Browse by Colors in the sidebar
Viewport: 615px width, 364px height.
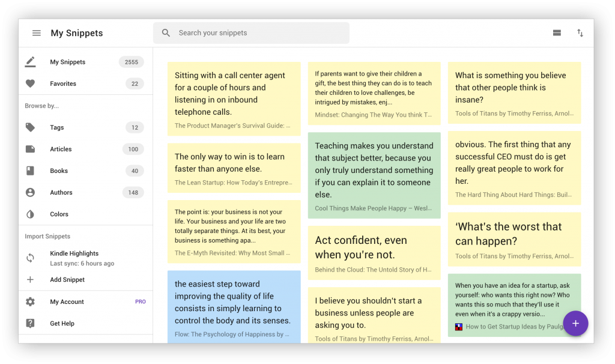[59, 214]
